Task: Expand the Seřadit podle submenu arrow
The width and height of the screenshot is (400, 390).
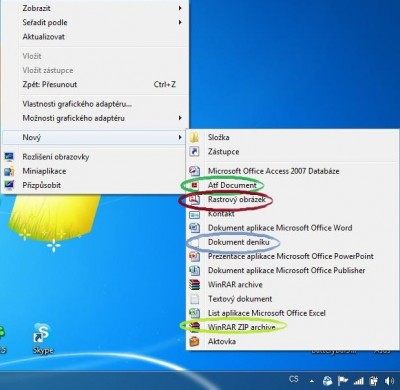Action: coord(180,22)
